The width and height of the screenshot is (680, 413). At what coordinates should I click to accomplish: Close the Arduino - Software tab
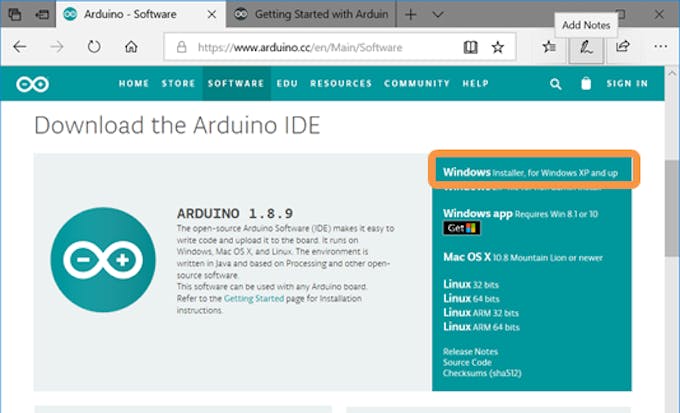click(x=212, y=15)
